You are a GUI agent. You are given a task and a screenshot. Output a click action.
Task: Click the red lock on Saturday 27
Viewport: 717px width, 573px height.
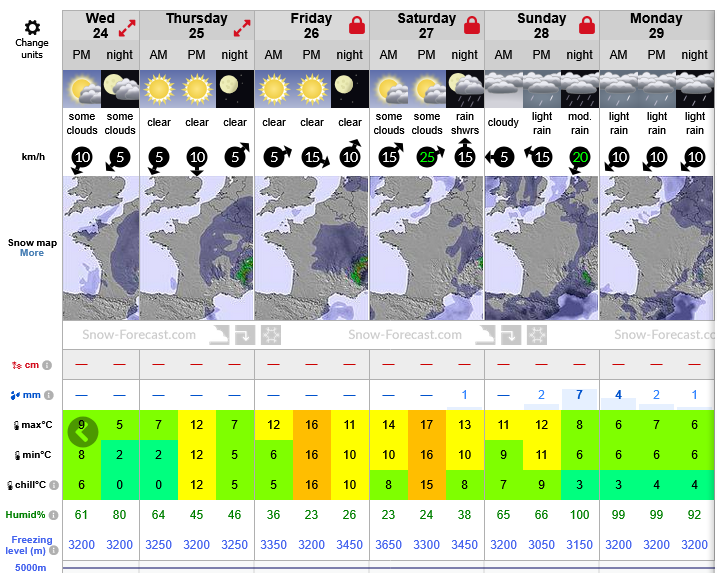click(x=472, y=25)
